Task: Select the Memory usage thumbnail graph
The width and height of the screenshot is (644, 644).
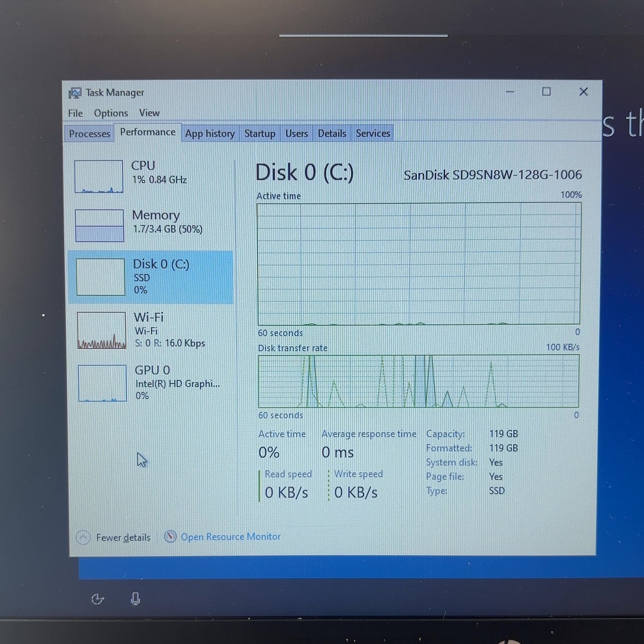Action: [99, 226]
